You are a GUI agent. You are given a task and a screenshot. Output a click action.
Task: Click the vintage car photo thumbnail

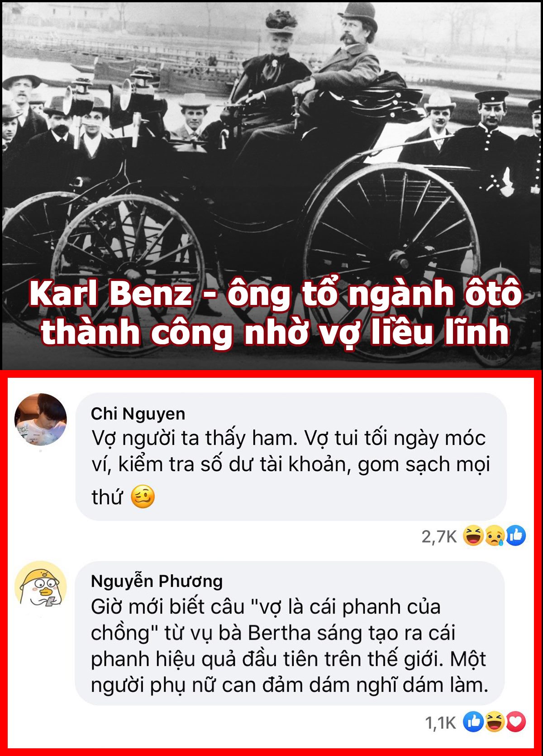point(271,185)
